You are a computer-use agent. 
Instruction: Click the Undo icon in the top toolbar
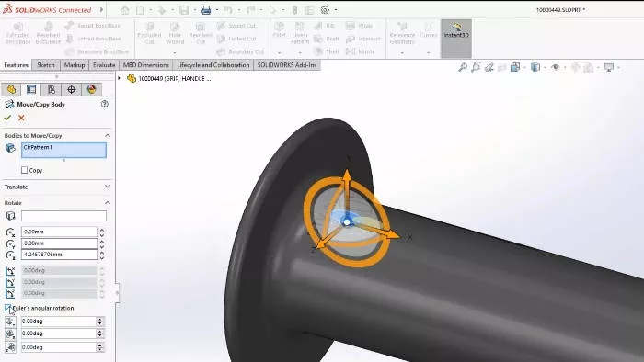click(x=228, y=10)
